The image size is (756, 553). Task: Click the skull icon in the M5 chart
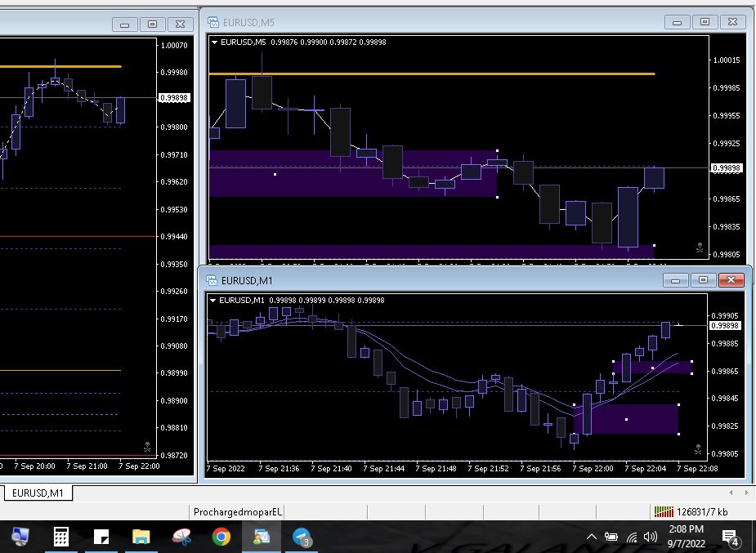point(700,248)
